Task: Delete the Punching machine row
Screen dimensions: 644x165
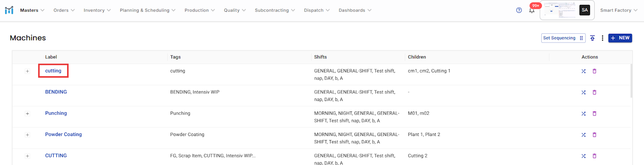Action: (x=594, y=114)
